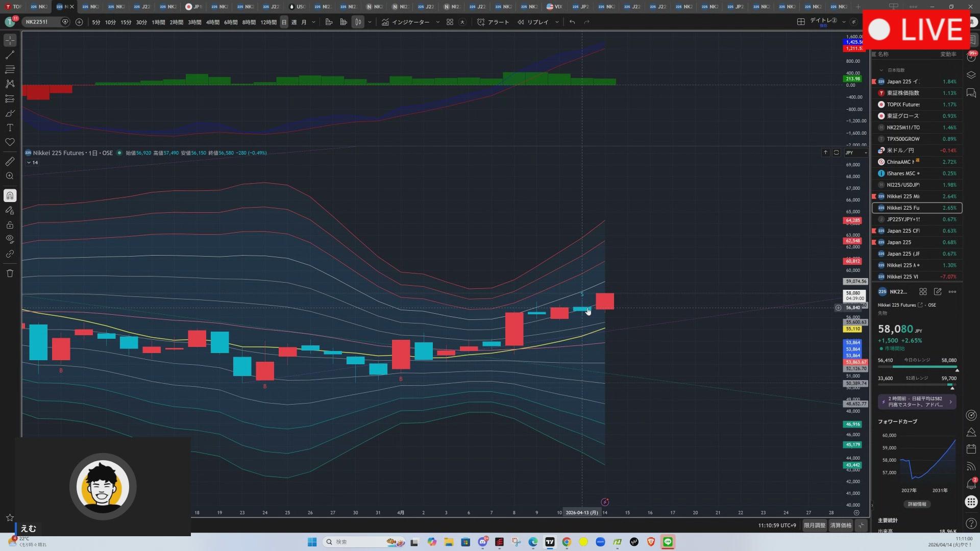The width and height of the screenshot is (980, 551).
Task: Collapse the 日本指数 watchlist section
Action: click(x=881, y=70)
